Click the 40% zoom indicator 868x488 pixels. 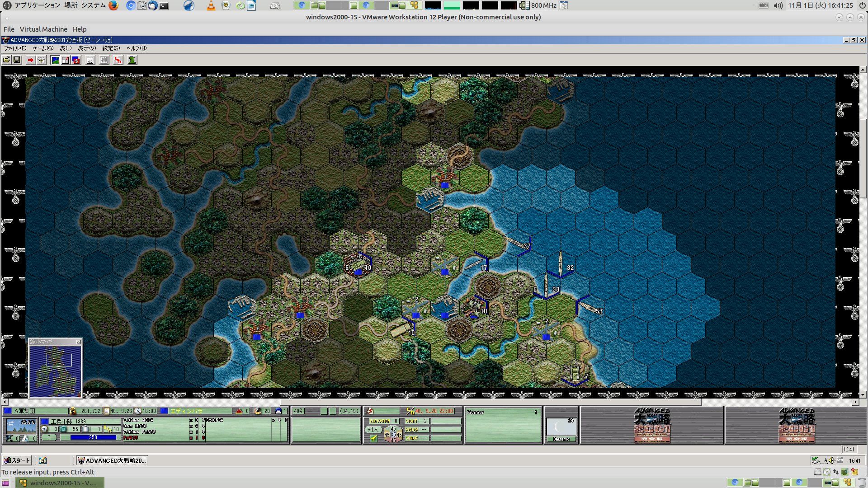click(298, 411)
